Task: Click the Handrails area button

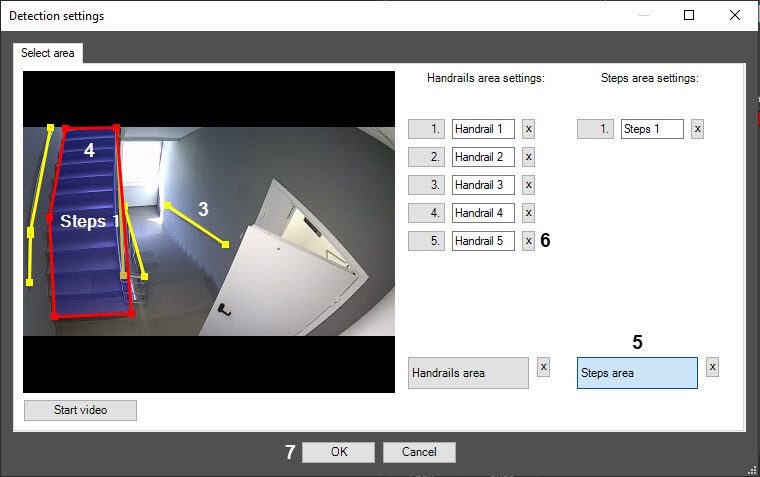Action: coord(468,373)
